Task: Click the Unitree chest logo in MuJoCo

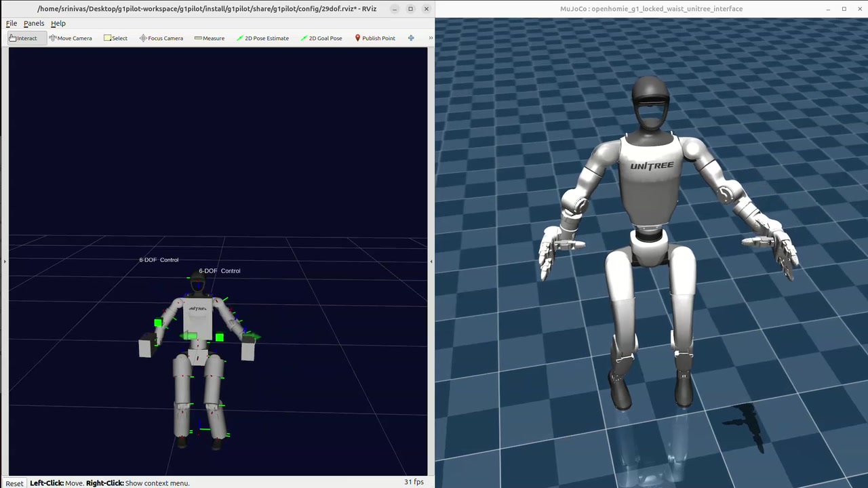Action: [x=652, y=165]
